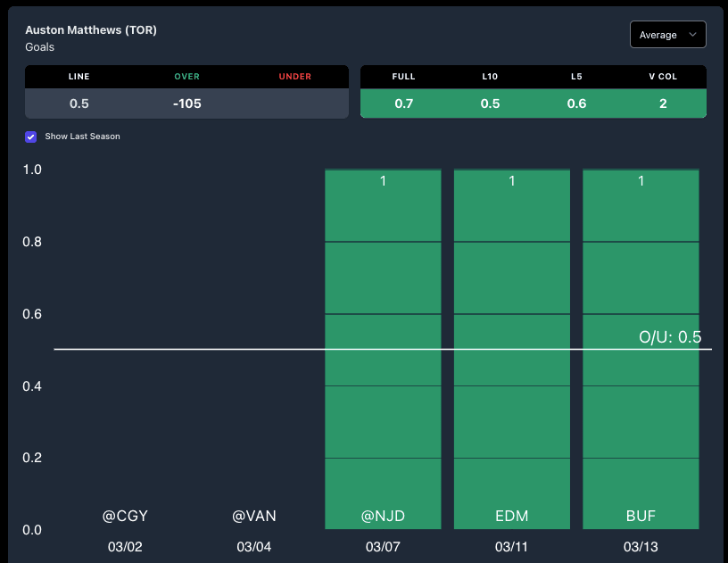The image size is (728, 563).
Task: Click the UNDER column header
Action: click(294, 77)
